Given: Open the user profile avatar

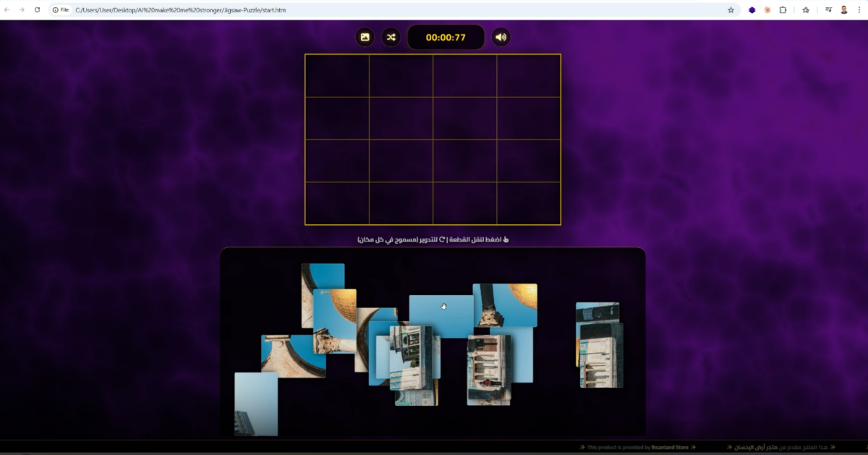Looking at the screenshot, I should [x=844, y=10].
